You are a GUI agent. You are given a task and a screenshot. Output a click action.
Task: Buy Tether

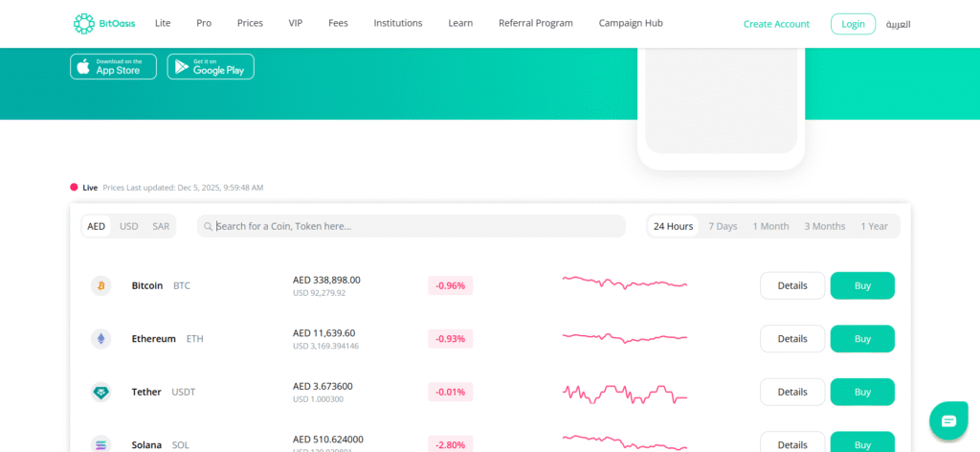pyautogui.click(x=862, y=392)
